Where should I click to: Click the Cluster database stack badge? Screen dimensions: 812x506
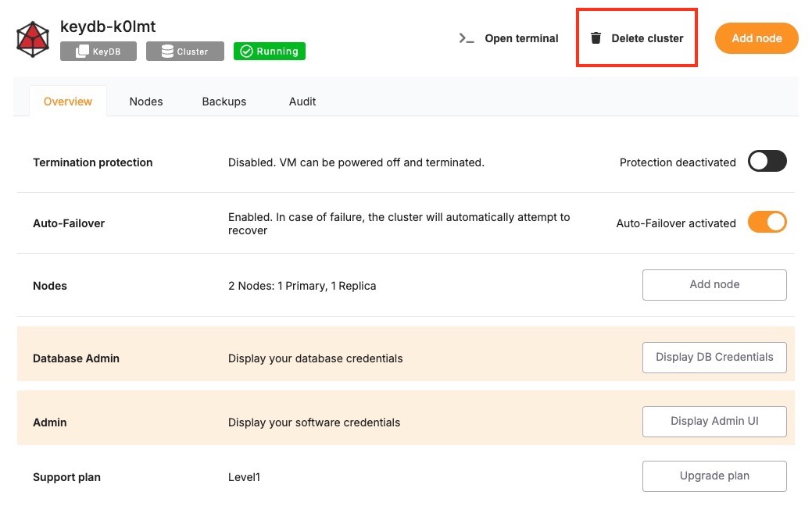coord(167,52)
